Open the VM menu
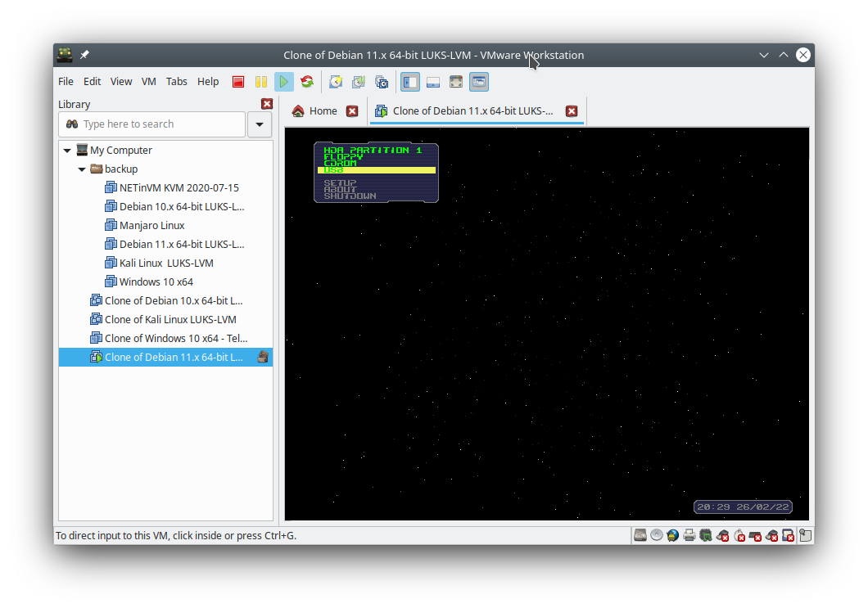This screenshot has height=608, width=868. 148,82
